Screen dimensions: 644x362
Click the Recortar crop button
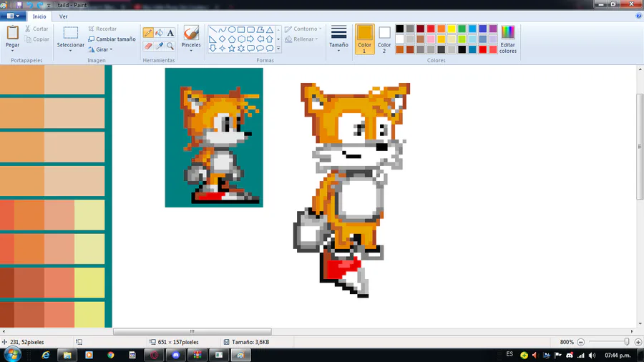102,29
